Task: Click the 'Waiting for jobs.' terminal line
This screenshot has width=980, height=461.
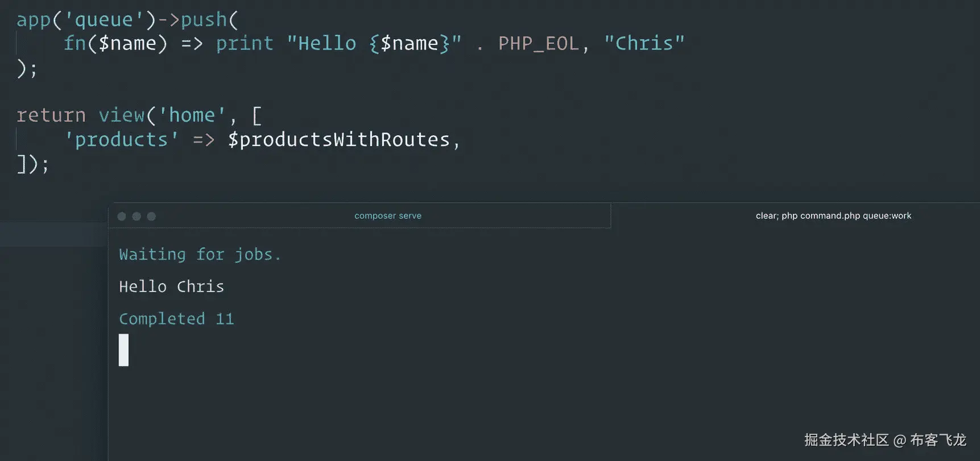Action: (200, 255)
